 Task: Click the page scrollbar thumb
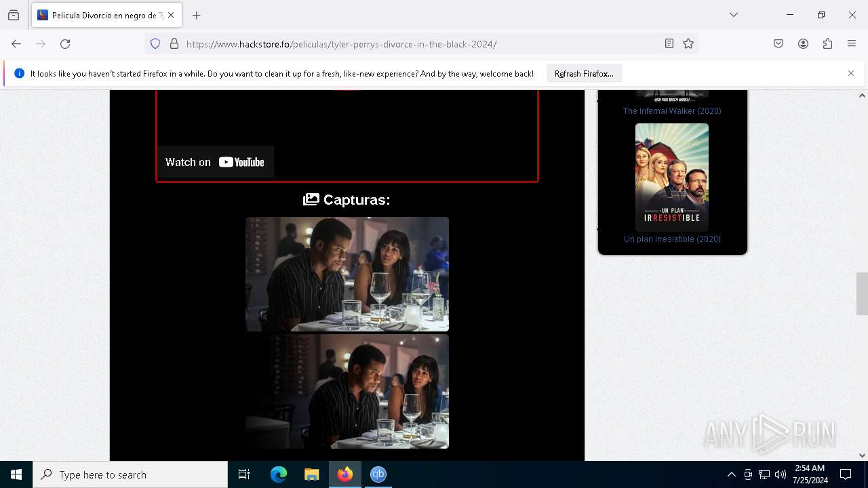click(862, 293)
